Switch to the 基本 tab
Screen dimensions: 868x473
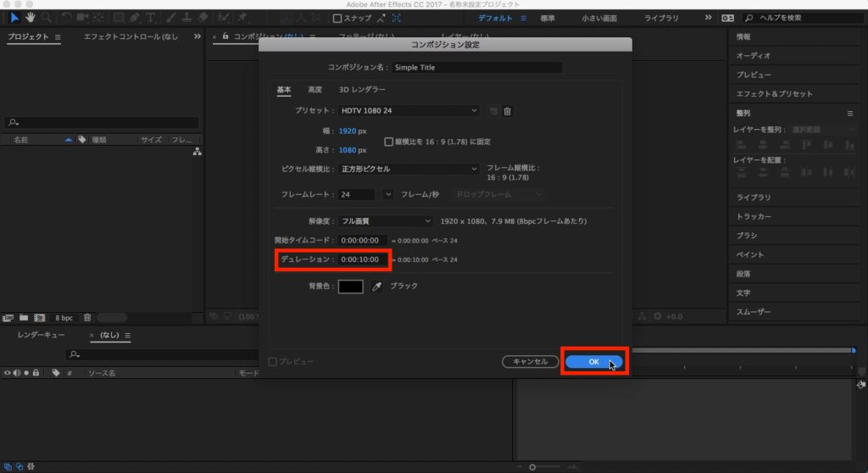(x=284, y=90)
